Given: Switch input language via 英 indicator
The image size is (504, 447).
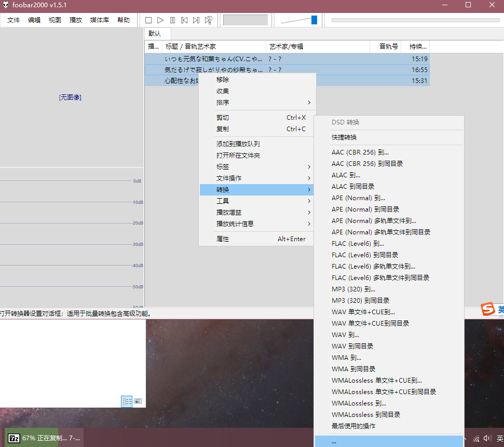Looking at the screenshot, I should pyautogui.click(x=500, y=438).
